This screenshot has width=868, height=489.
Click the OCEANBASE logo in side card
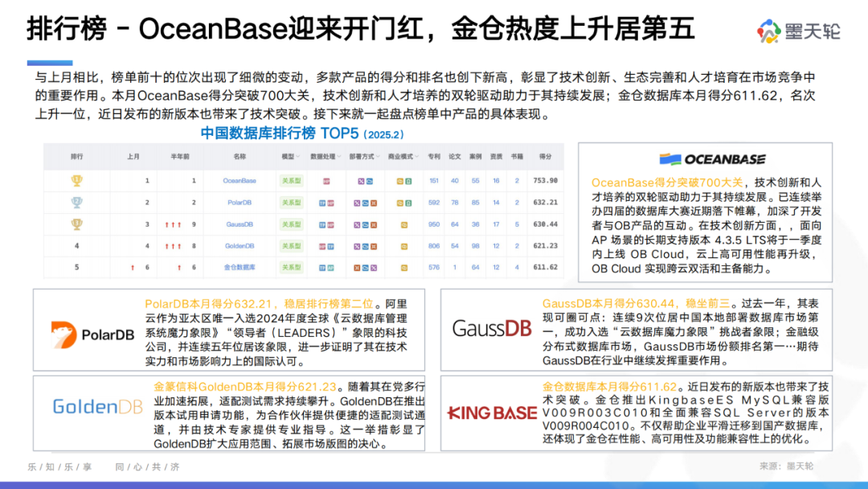(712, 159)
